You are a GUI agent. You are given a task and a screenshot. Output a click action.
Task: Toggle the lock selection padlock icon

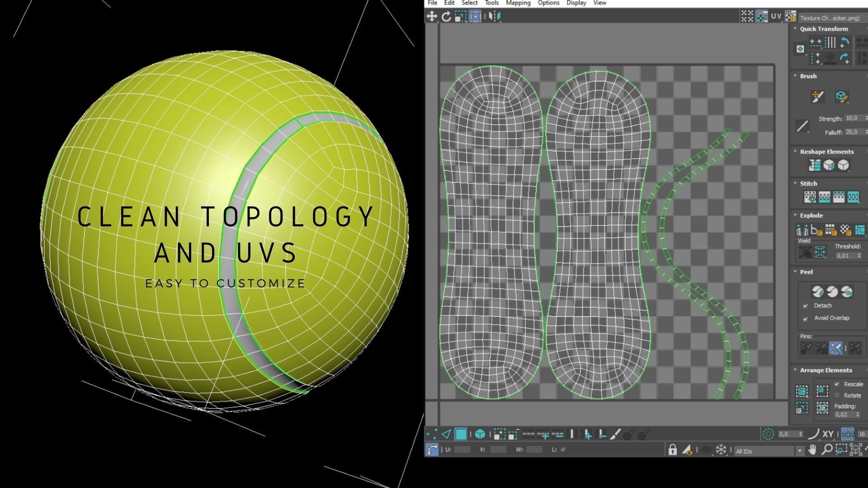[x=673, y=450]
